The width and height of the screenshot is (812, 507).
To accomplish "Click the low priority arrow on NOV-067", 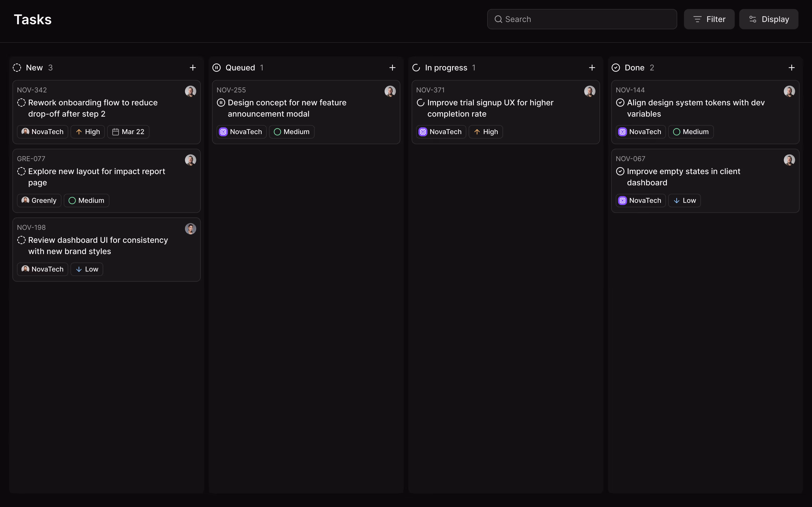I will pos(676,200).
